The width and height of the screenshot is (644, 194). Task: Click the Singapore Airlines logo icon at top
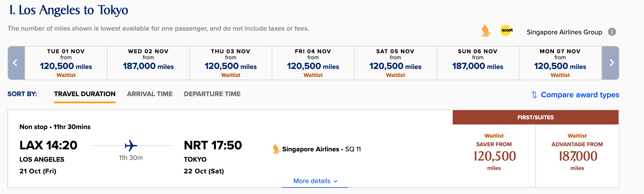coord(486,30)
